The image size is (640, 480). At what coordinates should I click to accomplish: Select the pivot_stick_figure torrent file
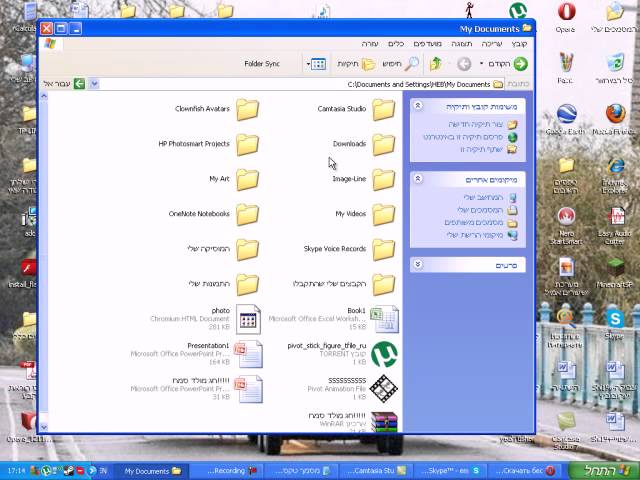tap(383, 353)
